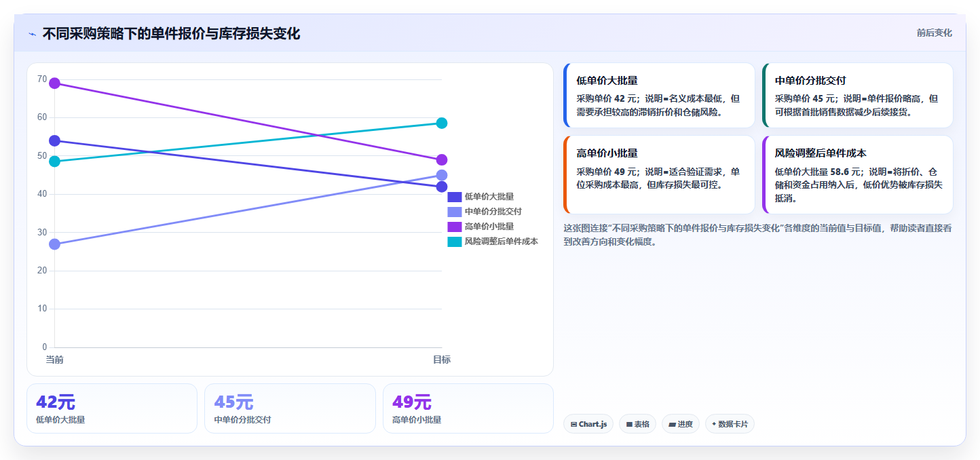Click the purple data point at 目标 49
This screenshot has width=980, height=460.
point(442,160)
